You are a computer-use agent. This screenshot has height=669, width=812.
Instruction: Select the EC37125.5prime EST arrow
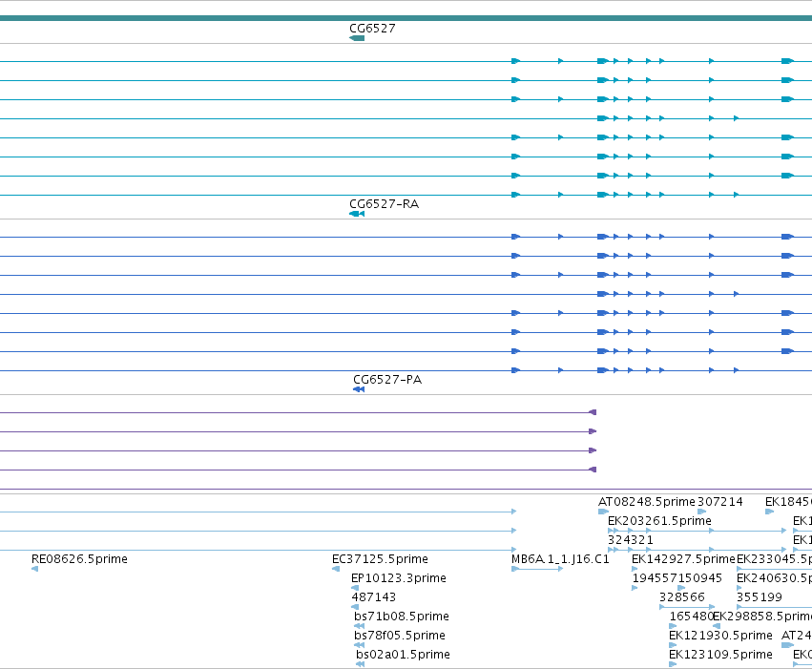[x=336, y=569]
